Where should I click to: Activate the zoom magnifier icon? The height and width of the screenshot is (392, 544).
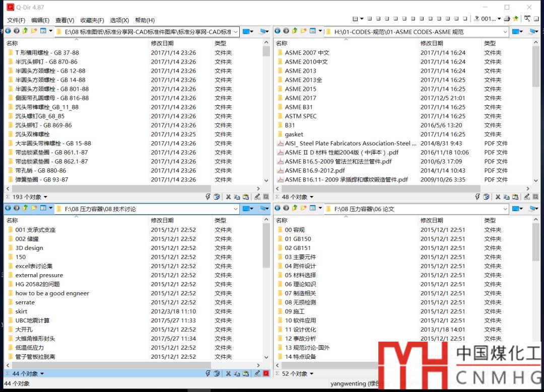527,18
